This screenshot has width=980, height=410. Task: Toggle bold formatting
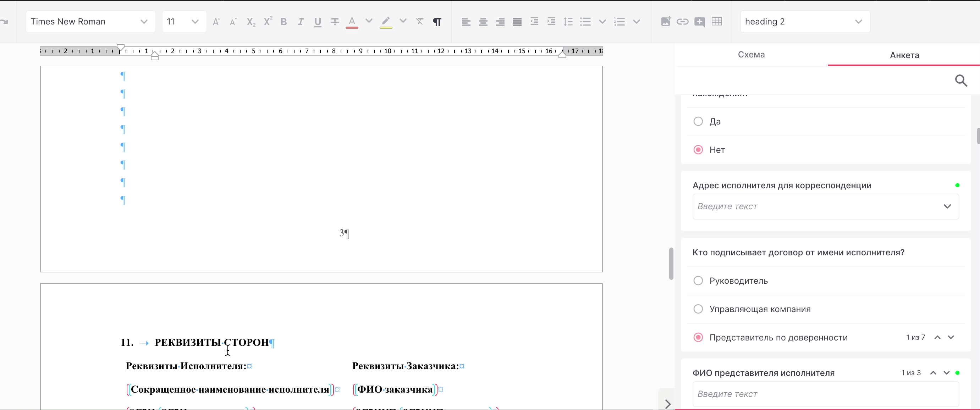point(283,22)
